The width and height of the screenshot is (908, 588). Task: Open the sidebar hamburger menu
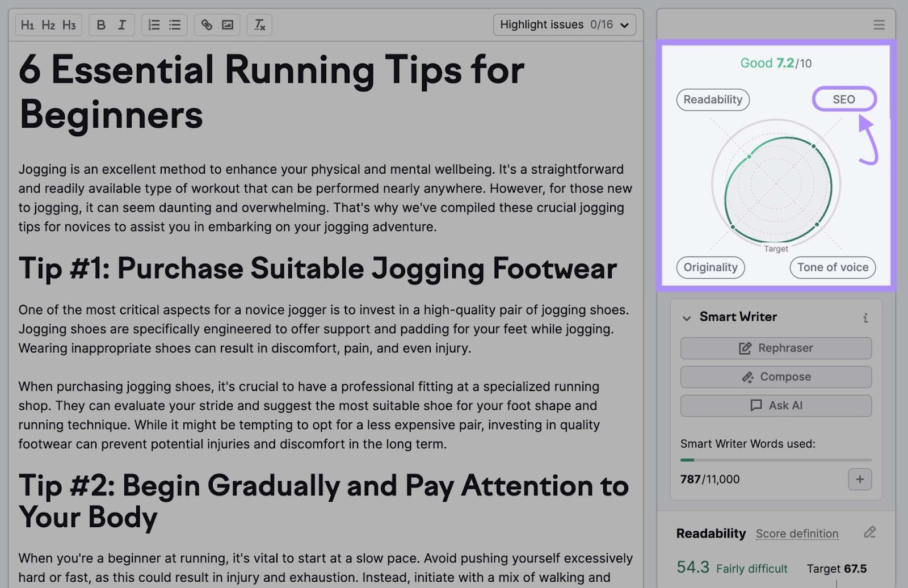pos(878,25)
